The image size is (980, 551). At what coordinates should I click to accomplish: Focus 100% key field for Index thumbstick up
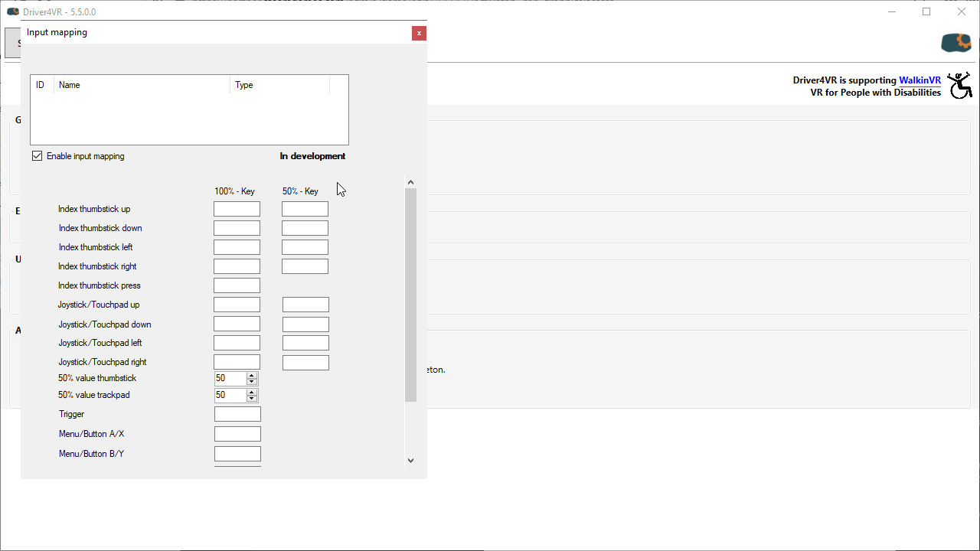tap(237, 209)
